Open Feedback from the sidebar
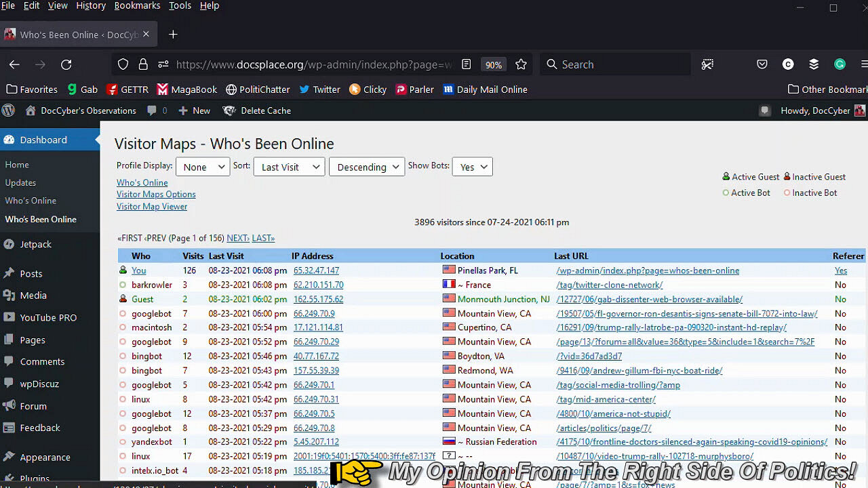This screenshot has height=488, width=868. pyautogui.click(x=40, y=428)
